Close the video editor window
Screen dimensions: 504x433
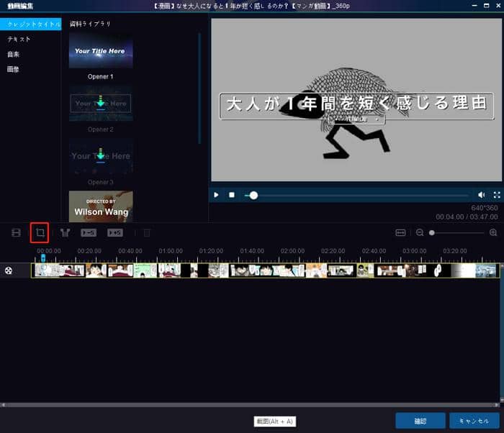pos(498,6)
